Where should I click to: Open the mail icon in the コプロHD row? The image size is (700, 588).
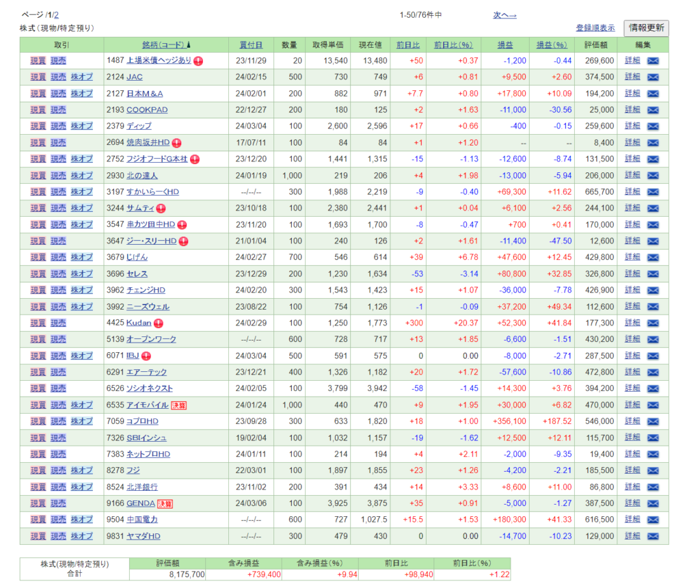click(652, 422)
